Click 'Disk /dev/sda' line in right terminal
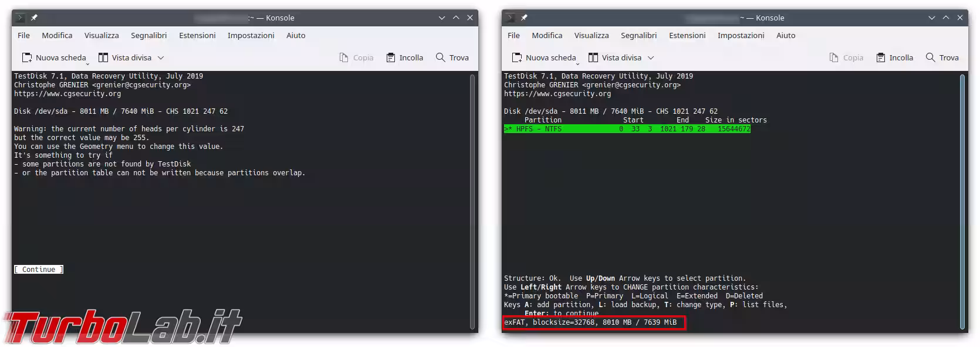The image size is (980, 347). pos(611,111)
